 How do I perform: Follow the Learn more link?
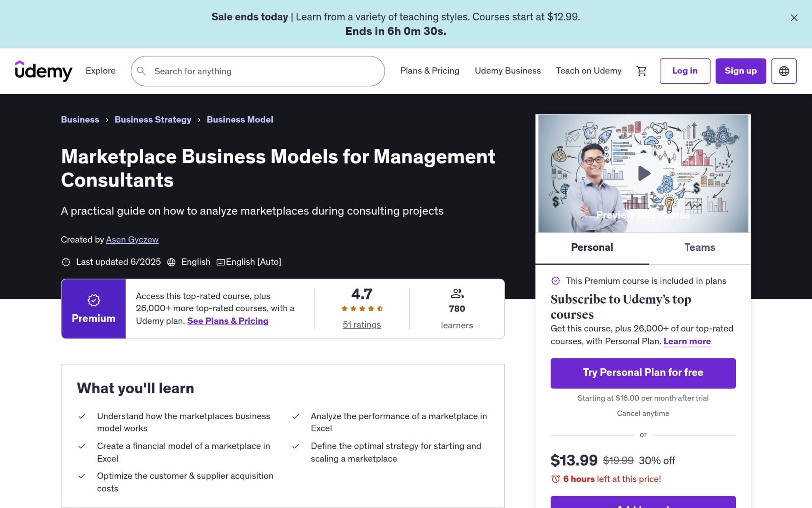(x=687, y=341)
